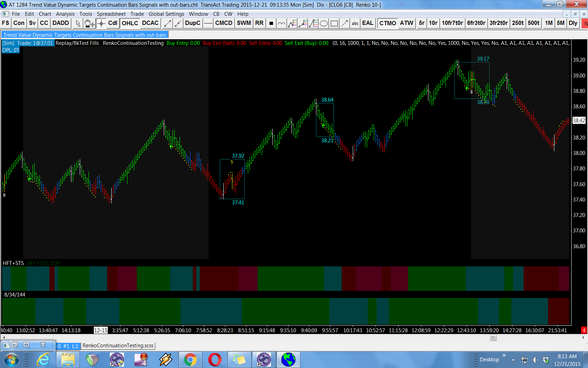Viewport: 588px width, 368px height.
Task: Open the Global Settings menu
Action: point(166,14)
